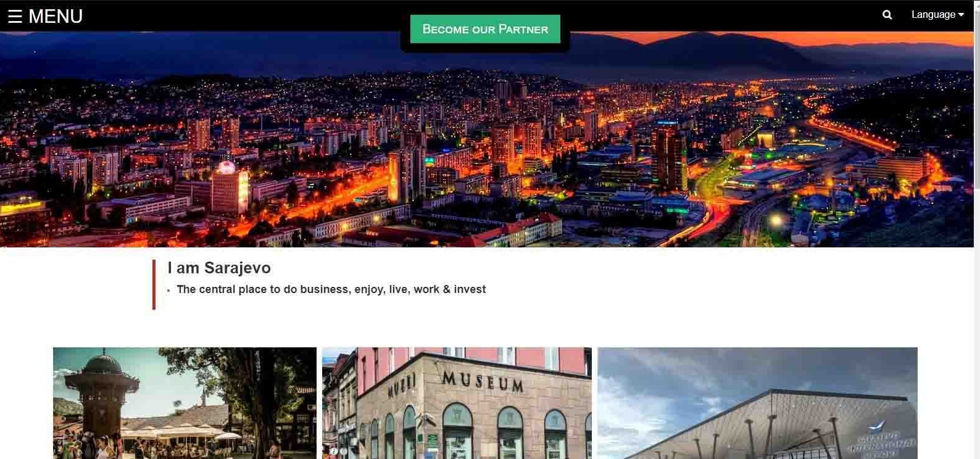This screenshot has width=980, height=459.
Task: Open the hamburger menu icon
Action: point(15,16)
